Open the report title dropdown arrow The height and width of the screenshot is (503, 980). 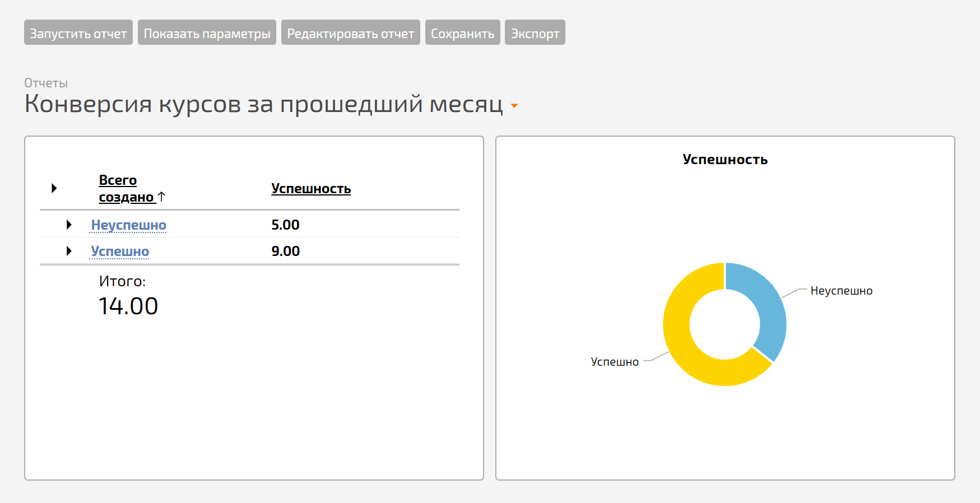tap(514, 106)
